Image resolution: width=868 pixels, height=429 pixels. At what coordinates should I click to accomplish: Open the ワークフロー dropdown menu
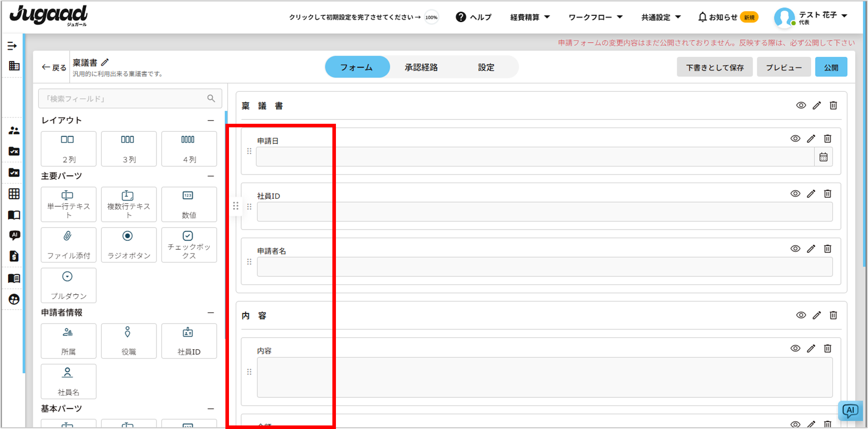point(596,17)
